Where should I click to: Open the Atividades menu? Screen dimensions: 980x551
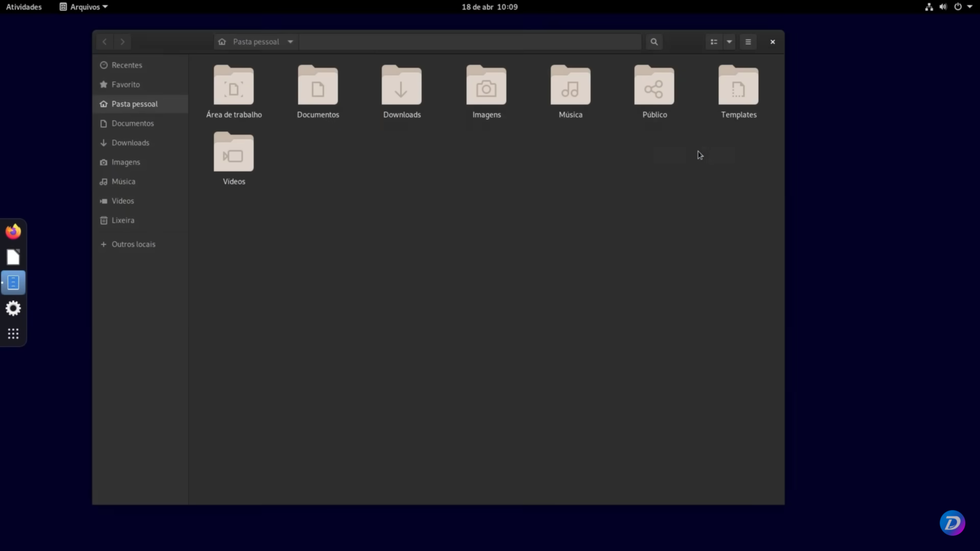tap(24, 7)
